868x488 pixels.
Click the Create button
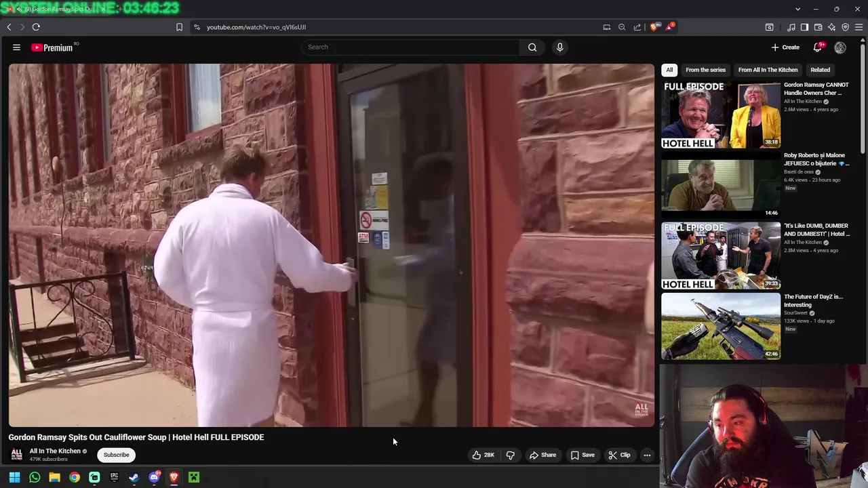click(x=786, y=47)
